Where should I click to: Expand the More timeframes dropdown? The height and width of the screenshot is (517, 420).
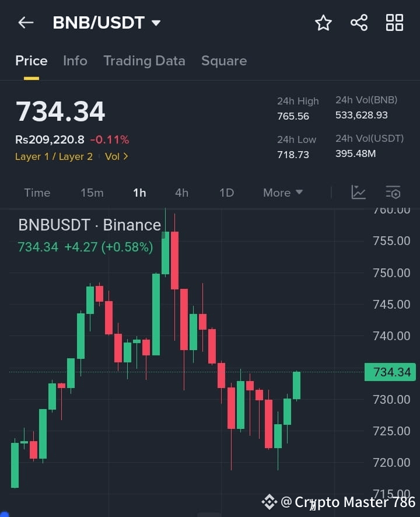coord(282,193)
